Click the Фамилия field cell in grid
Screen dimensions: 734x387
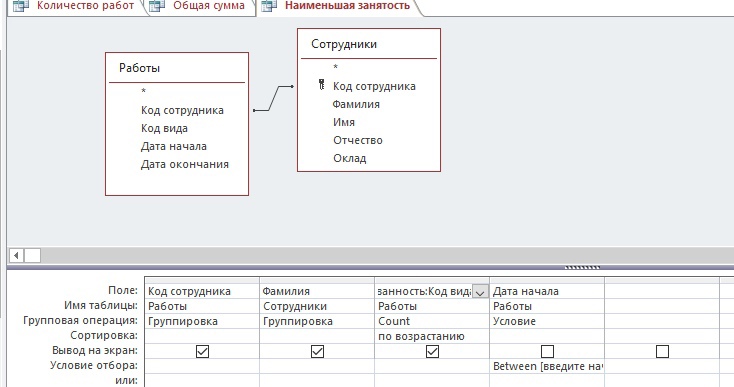[317, 291]
